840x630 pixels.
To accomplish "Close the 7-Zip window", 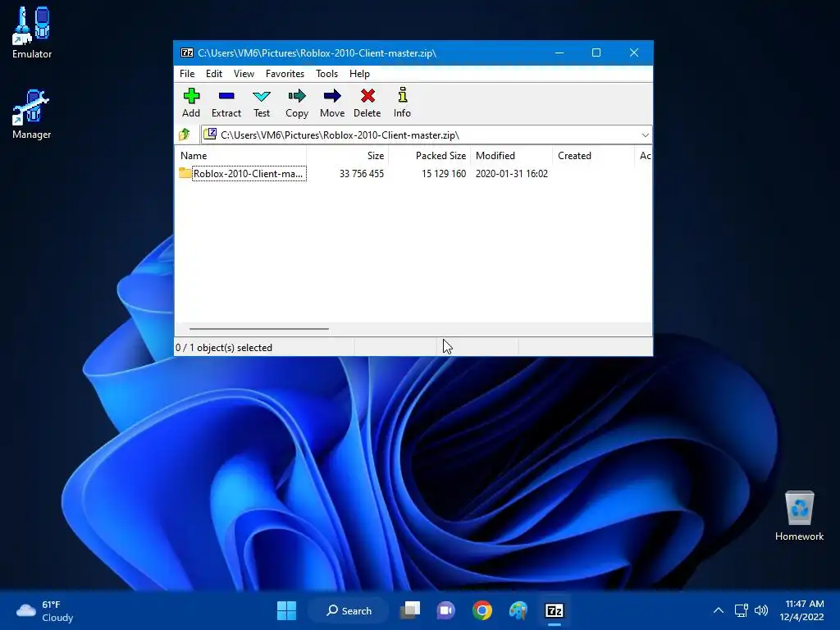I will [x=634, y=52].
